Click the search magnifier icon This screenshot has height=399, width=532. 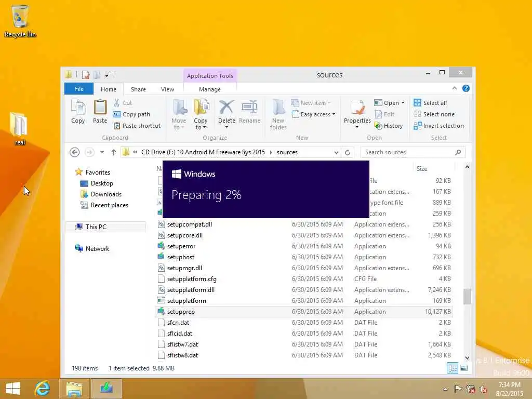coord(458,152)
